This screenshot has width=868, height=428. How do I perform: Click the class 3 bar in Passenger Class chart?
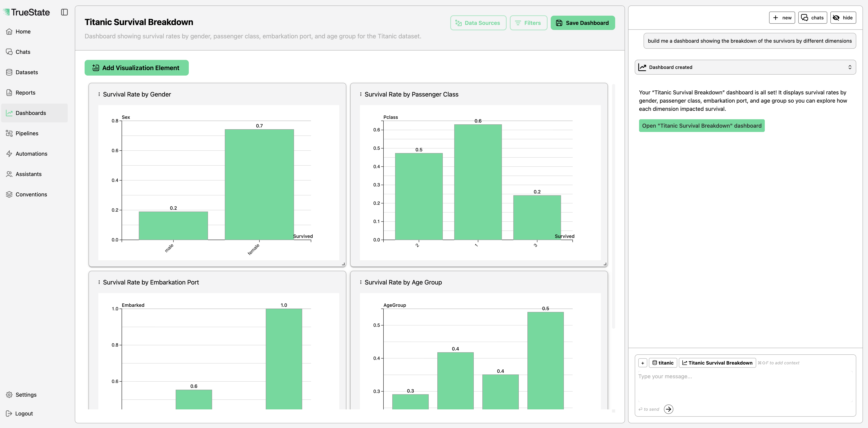[x=537, y=218]
